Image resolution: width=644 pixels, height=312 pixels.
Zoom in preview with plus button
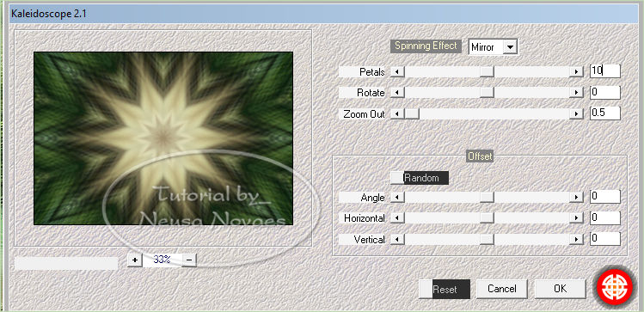click(135, 260)
